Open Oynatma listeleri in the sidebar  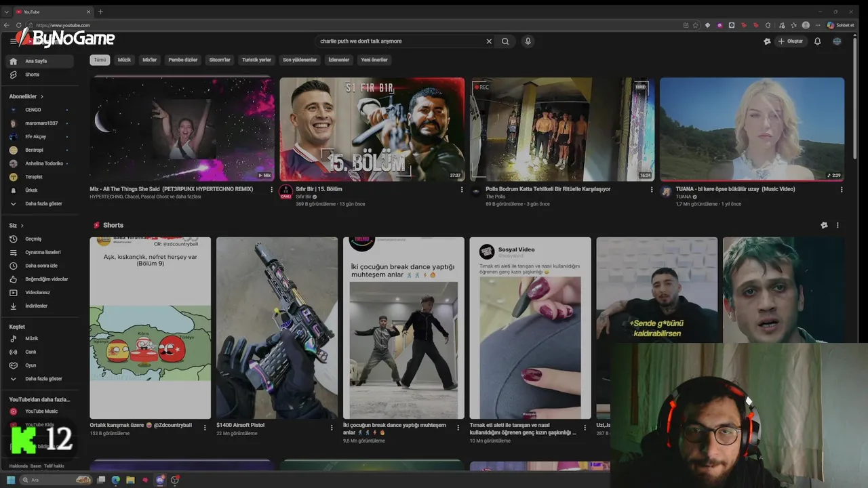point(39,252)
